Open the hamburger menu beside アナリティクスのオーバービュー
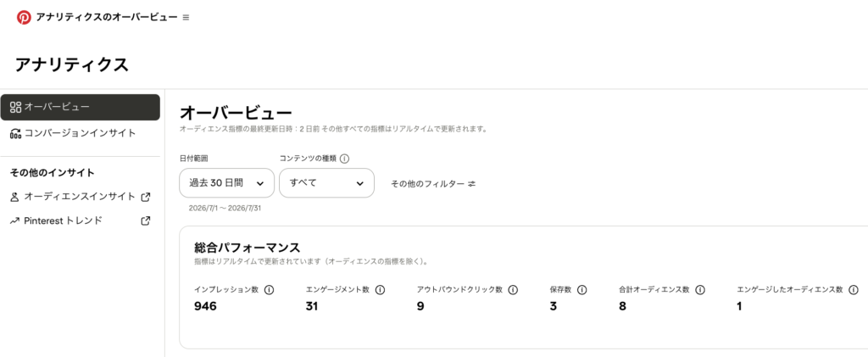The height and width of the screenshot is (357, 868). point(186,18)
